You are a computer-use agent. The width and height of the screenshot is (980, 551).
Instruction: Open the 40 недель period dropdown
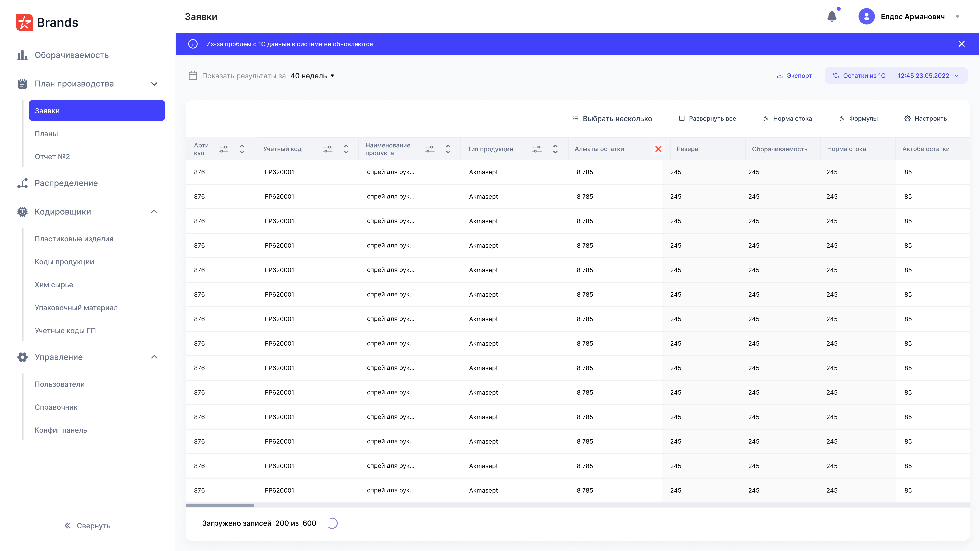click(x=312, y=76)
